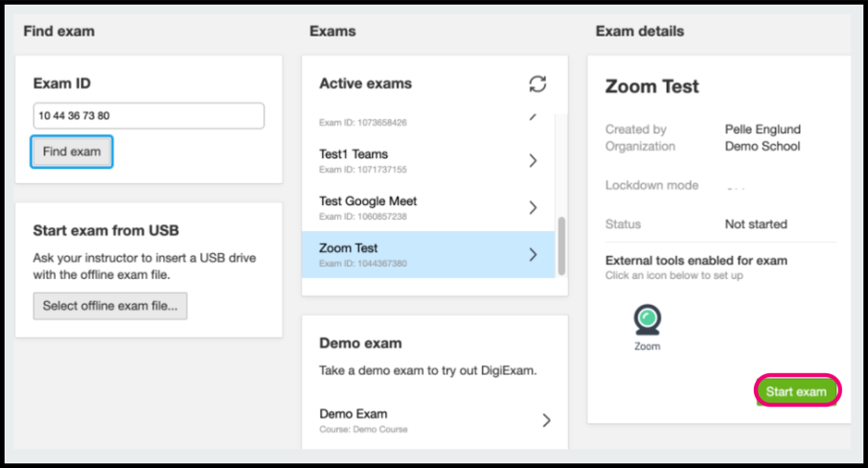Click the refresh icon beside Active exams
This screenshot has height=468, width=868.
(x=537, y=84)
